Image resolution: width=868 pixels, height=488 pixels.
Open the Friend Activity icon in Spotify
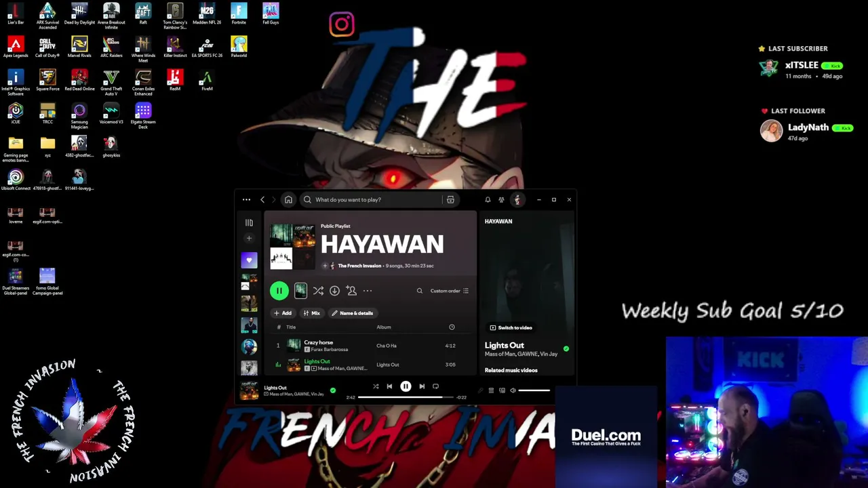(501, 200)
